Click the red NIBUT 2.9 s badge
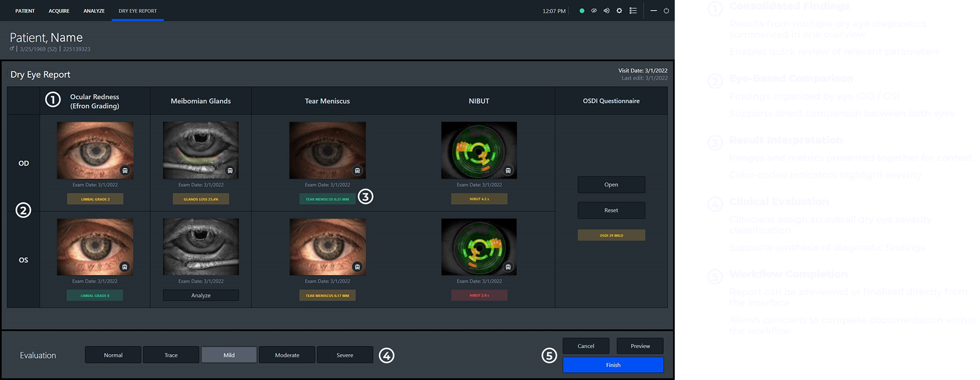Screen dimensions: 980x380 [x=479, y=295]
